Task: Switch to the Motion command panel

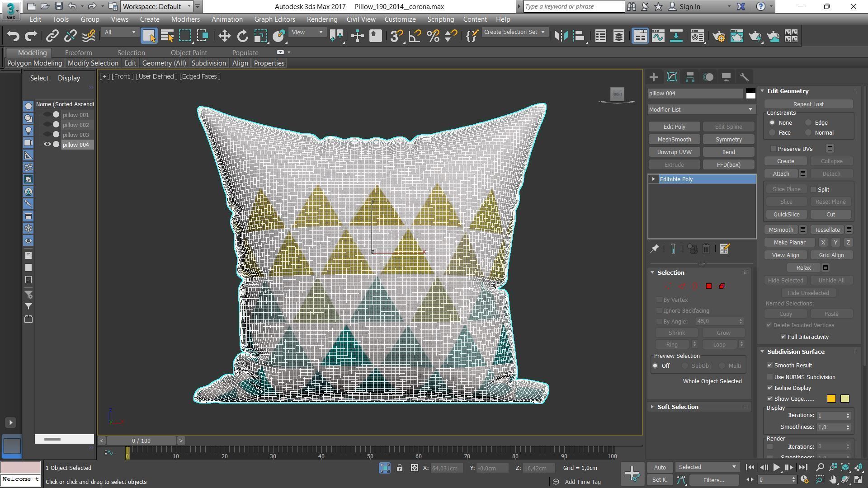Action: click(708, 77)
